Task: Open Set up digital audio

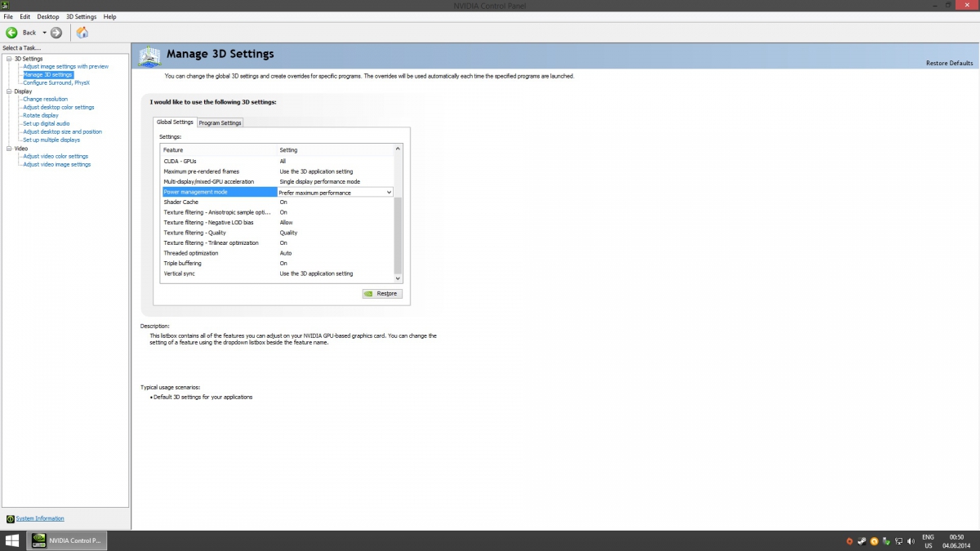Action: [x=47, y=123]
